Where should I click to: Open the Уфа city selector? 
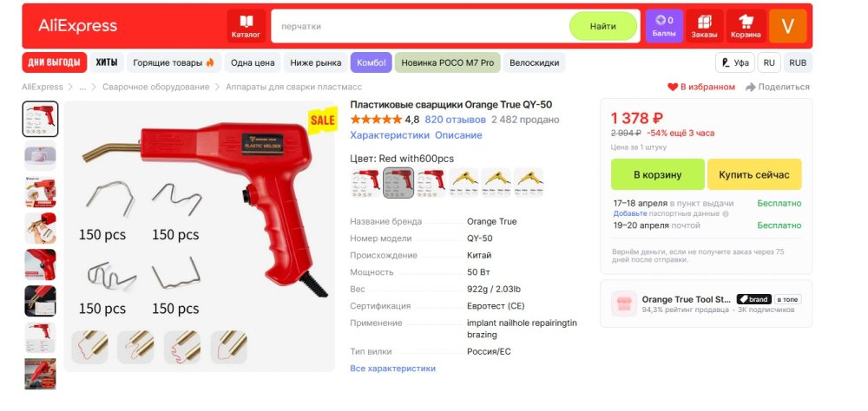(x=735, y=62)
